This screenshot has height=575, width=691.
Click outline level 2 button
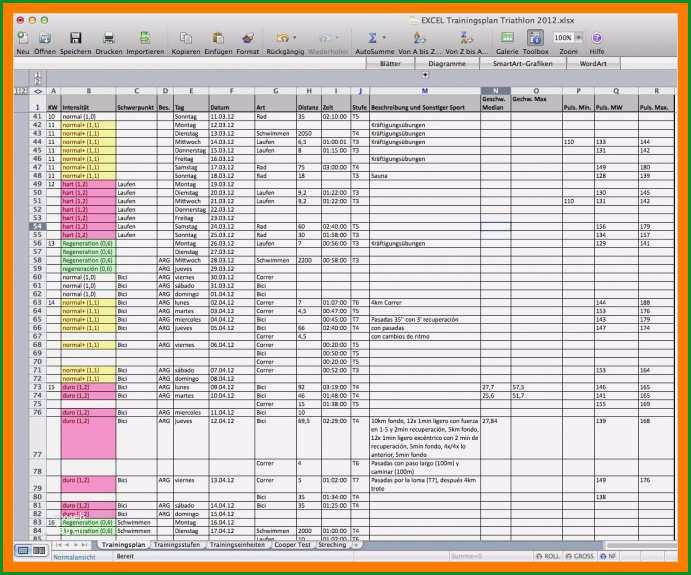tap(37, 81)
